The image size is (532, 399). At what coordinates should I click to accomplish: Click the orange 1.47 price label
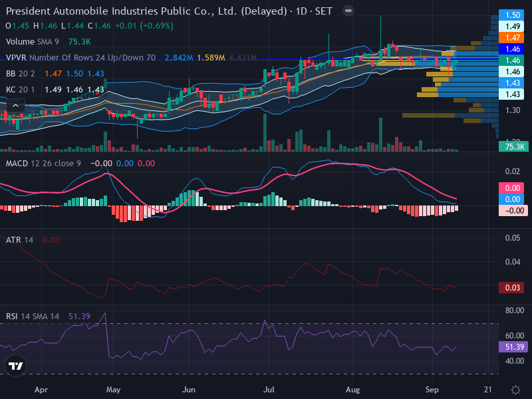[511, 38]
